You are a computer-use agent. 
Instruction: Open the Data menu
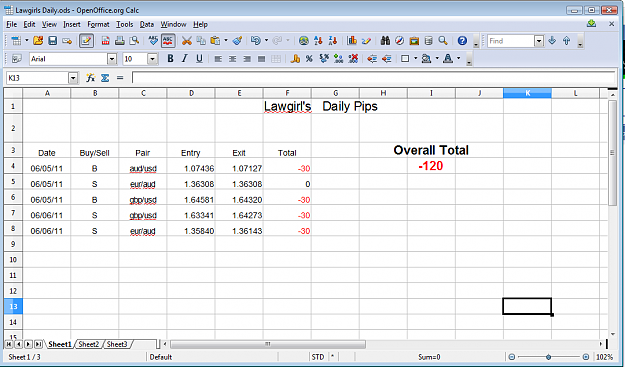pos(147,25)
